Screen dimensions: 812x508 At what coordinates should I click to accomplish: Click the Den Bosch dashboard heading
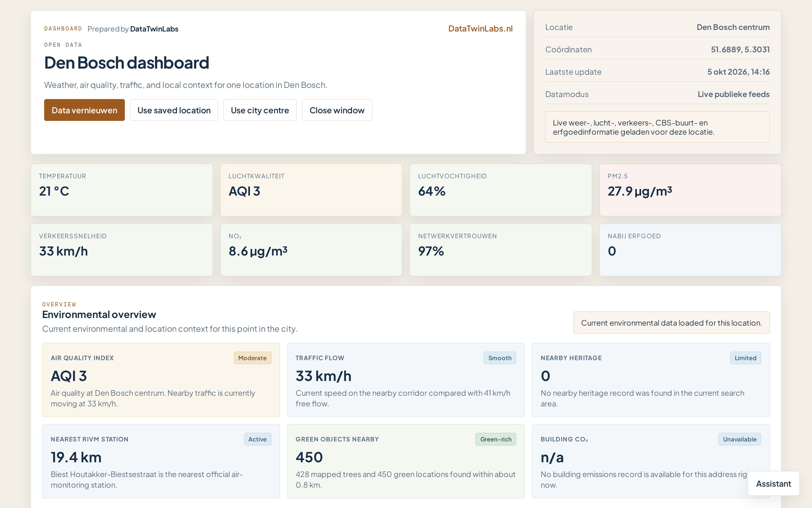127,62
